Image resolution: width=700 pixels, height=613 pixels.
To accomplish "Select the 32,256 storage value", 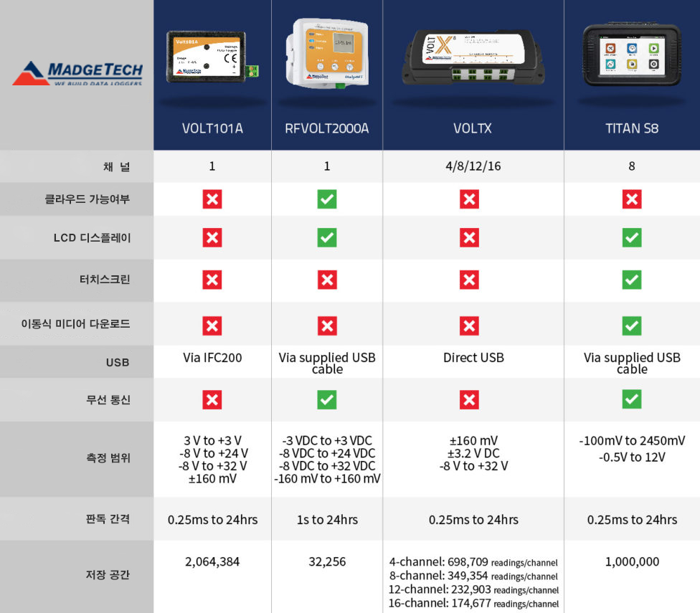I will click(327, 561).
